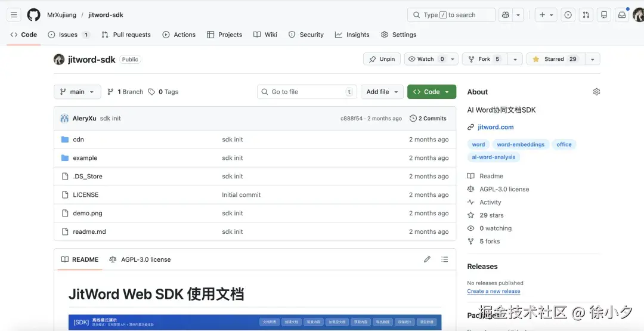The width and height of the screenshot is (644, 331).
Task: Open commit hash c888f54
Action: [352, 118]
